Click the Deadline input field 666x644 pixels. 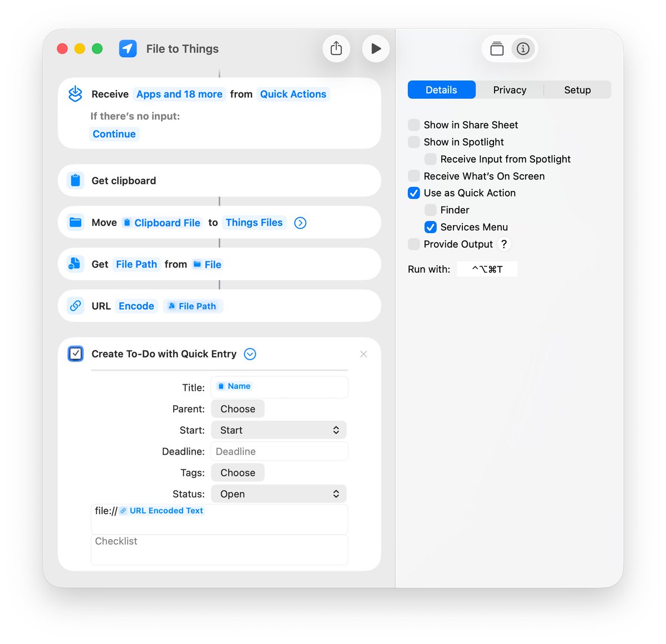[279, 451]
